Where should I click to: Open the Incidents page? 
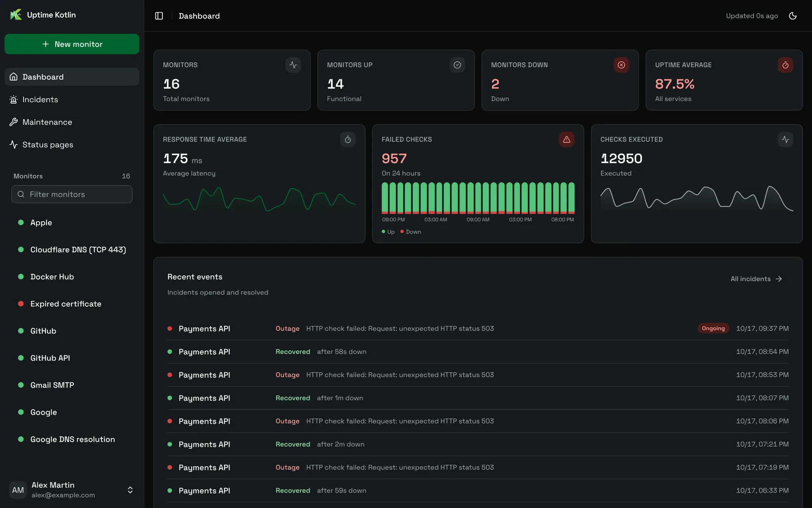click(72, 100)
